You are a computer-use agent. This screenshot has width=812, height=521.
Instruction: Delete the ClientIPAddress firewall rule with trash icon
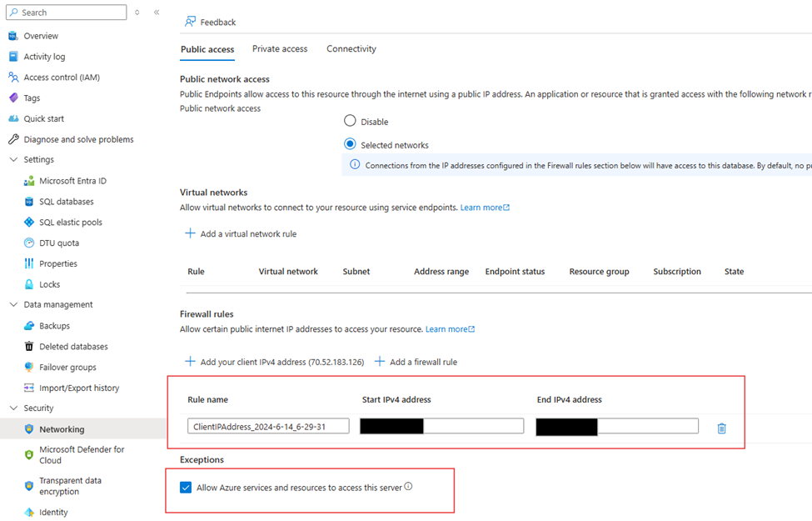pyautogui.click(x=721, y=428)
